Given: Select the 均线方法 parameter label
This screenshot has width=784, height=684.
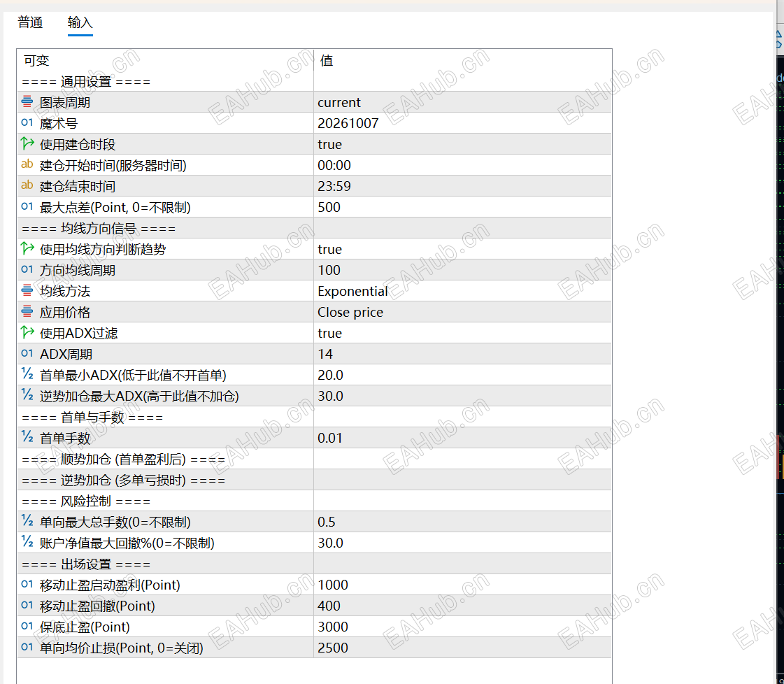Looking at the screenshot, I should 65,292.
